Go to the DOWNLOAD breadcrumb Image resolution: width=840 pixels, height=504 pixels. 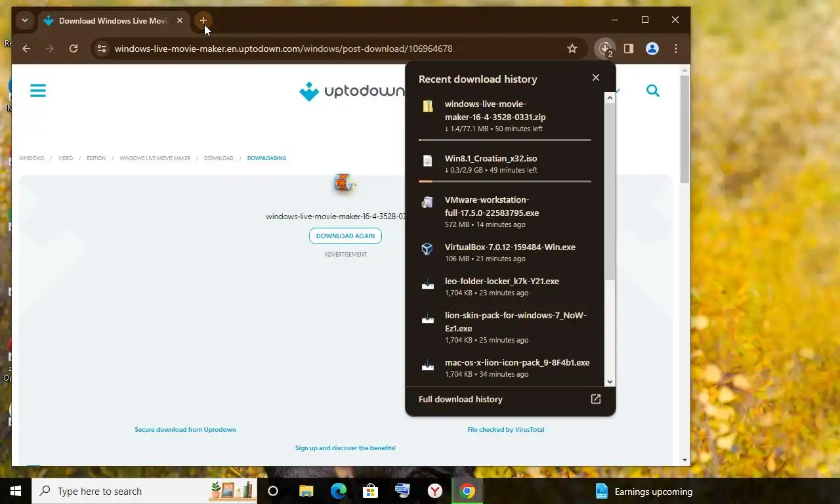219,158
